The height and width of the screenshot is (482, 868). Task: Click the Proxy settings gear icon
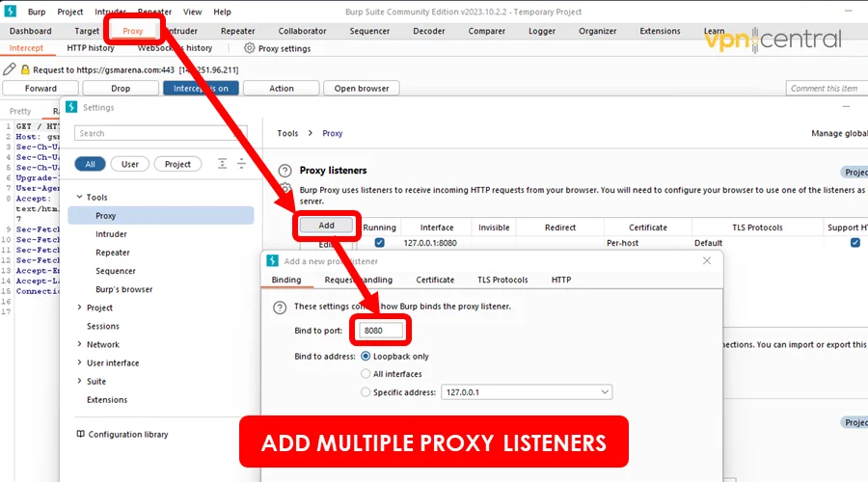click(x=250, y=48)
